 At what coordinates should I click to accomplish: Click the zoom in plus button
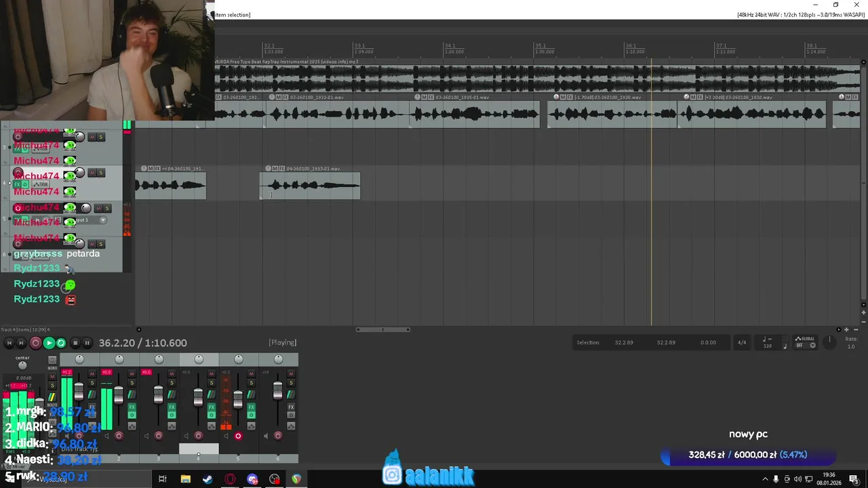point(846,329)
